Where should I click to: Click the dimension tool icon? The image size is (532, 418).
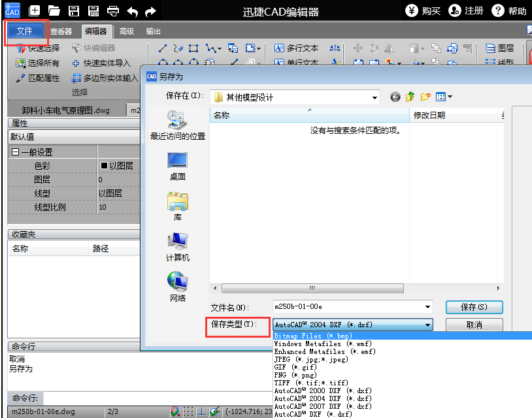[x=335, y=48]
